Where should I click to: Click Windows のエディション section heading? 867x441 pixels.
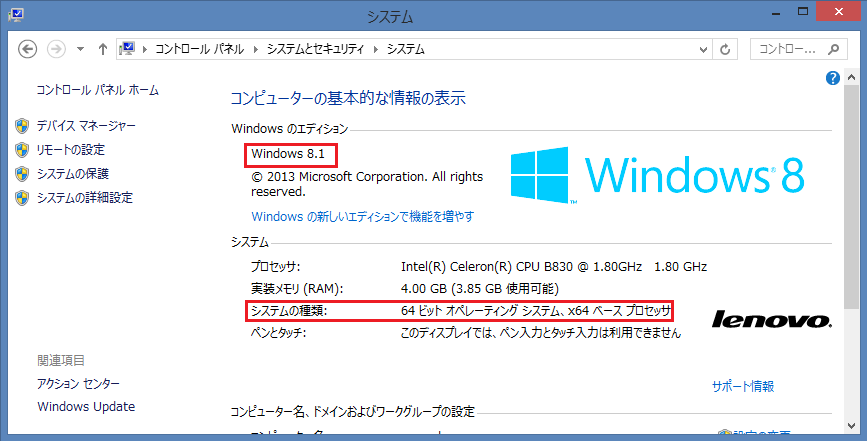point(290,129)
